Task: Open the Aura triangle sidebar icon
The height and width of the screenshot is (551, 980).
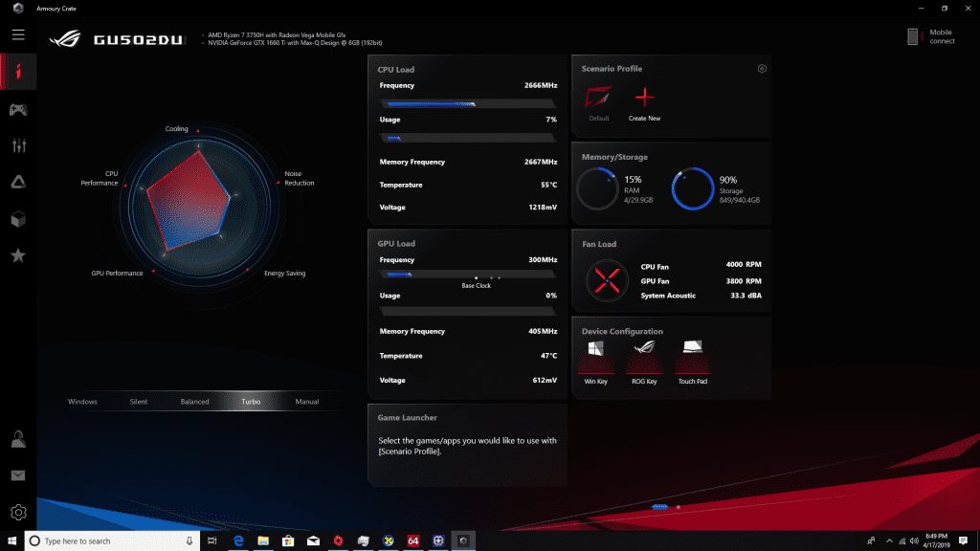Action: coord(18,182)
